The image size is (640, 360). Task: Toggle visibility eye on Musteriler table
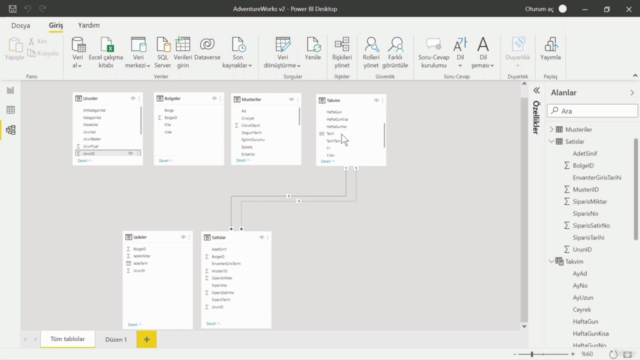pyautogui.click(x=291, y=99)
